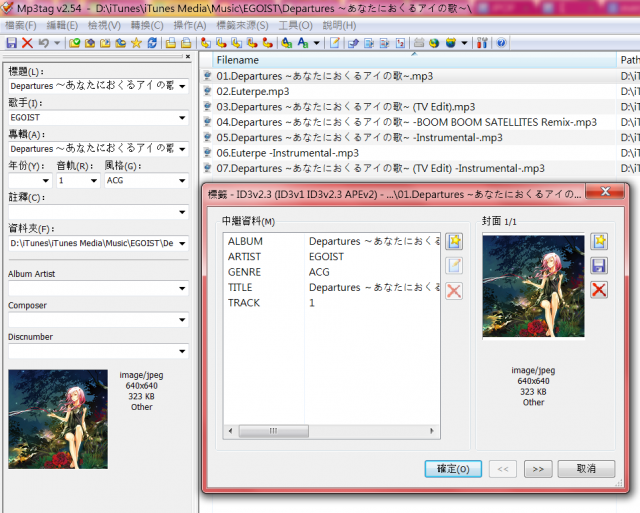Click the >> next file button

pyautogui.click(x=538, y=469)
